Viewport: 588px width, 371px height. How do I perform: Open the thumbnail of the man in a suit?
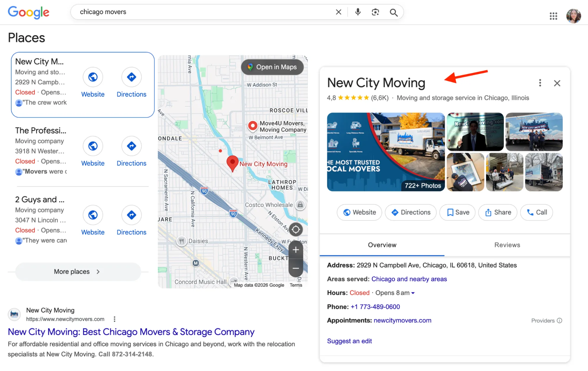[475, 132]
